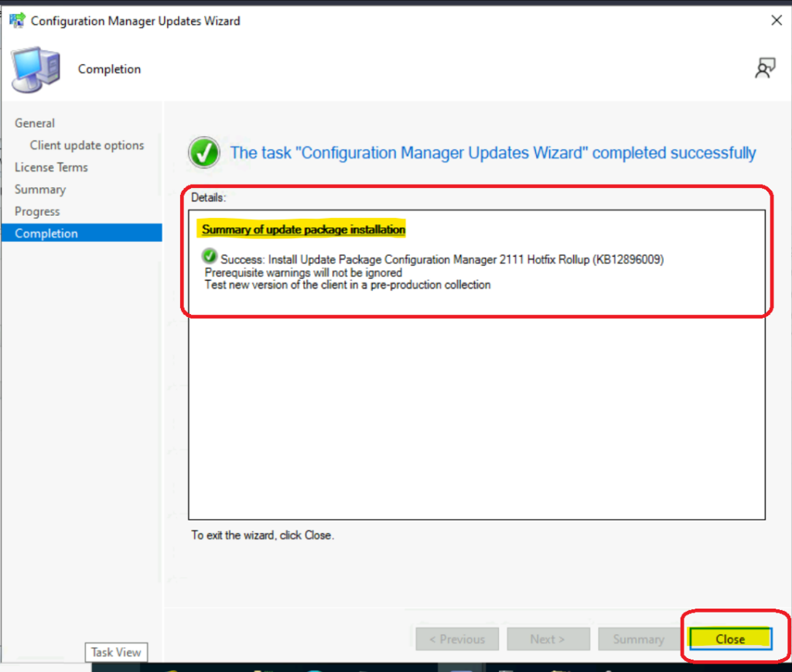The image size is (792, 672).
Task: Click the Task View tooltip
Action: [x=116, y=653]
